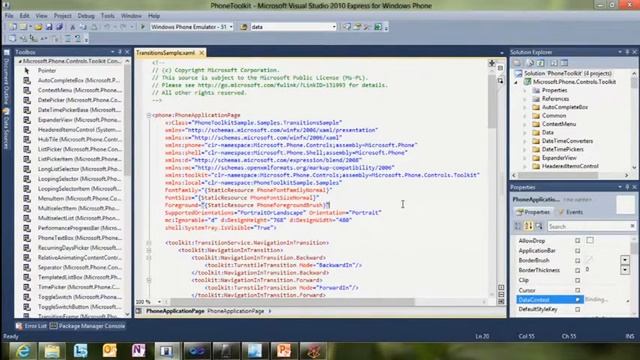Click the ApplicationBar property marker square
The height and width of the screenshot is (360, 640).
[578, 251]
